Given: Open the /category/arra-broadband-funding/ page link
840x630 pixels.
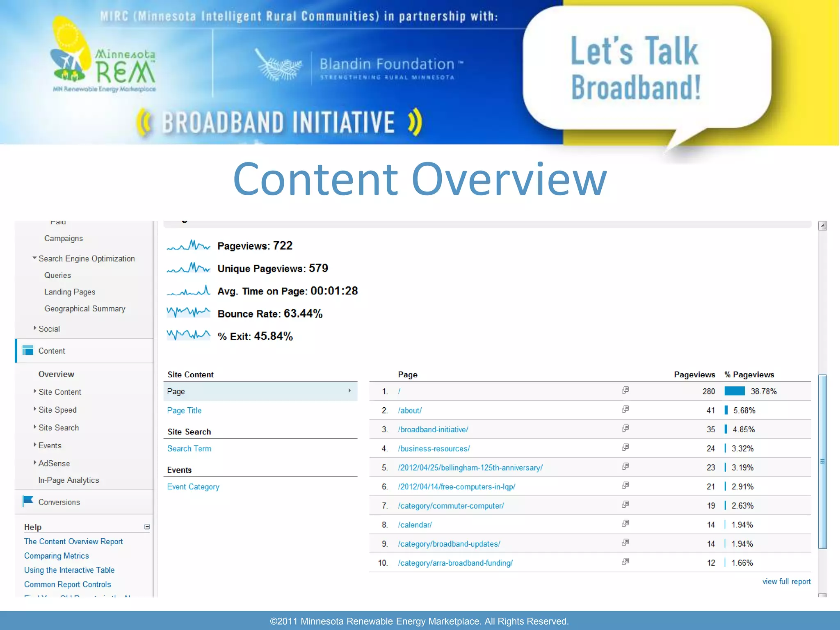Looking at the screenshot, I should tap(455, 563).
